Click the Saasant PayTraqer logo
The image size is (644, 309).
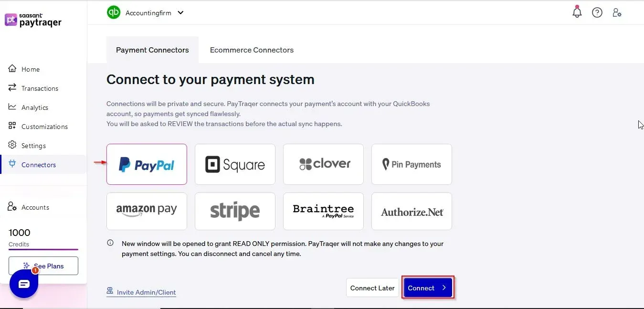coord(33,20)
